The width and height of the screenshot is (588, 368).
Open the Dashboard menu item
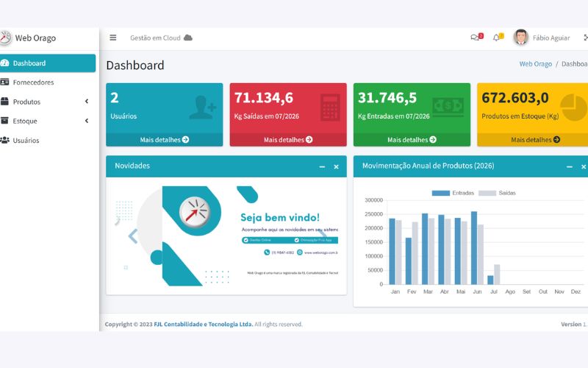[48, 63]
